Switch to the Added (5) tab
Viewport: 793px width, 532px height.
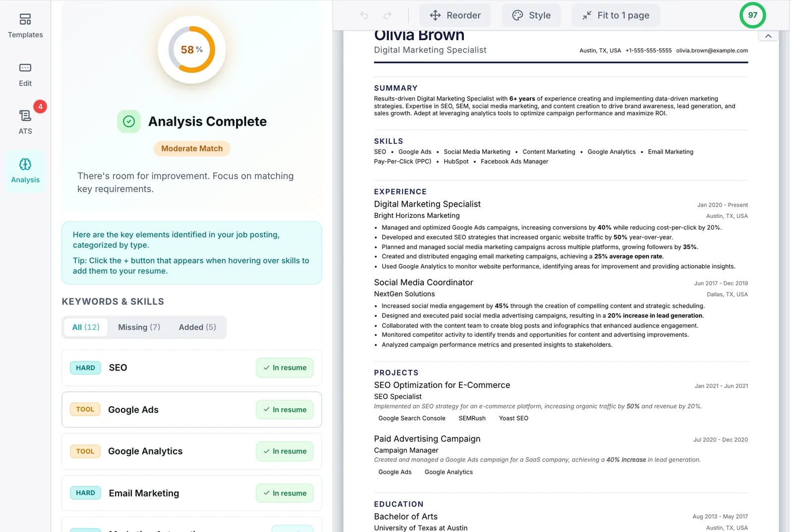coord(197,327)
